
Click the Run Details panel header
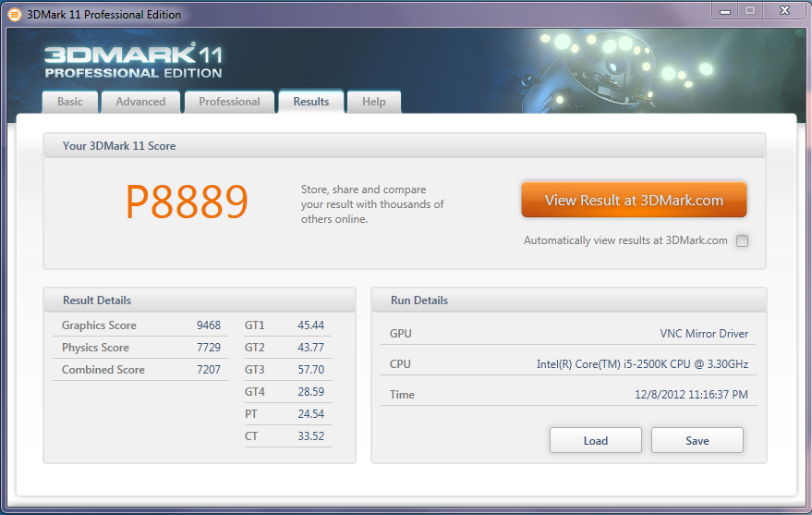coord(569,300)
